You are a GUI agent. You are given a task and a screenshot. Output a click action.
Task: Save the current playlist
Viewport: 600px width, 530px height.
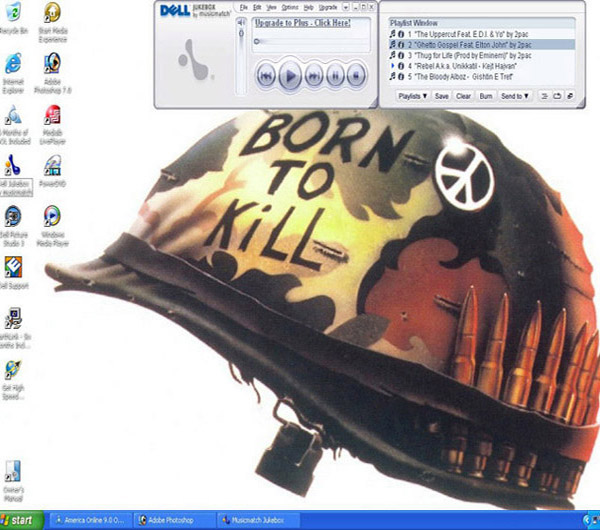tap(441, 96)
